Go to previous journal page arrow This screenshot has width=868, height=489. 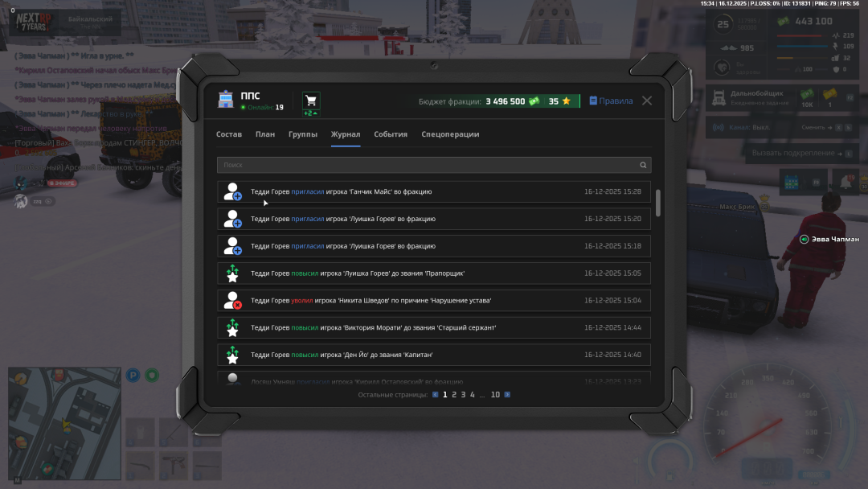436,395
